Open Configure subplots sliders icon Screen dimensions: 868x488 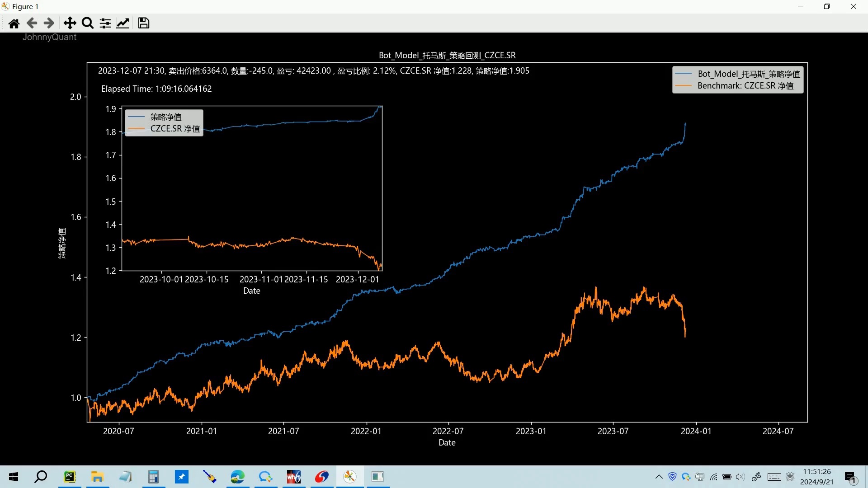point(105,23)
